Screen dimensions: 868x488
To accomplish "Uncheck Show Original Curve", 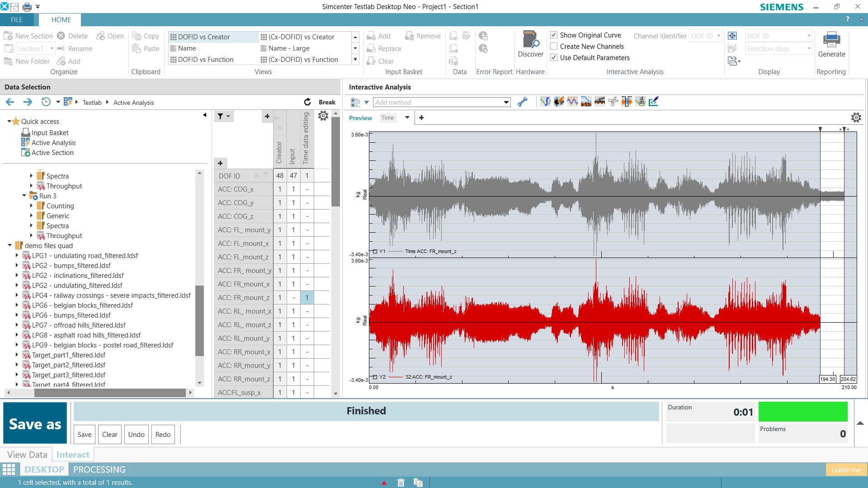I will click(x=554, y=35).
